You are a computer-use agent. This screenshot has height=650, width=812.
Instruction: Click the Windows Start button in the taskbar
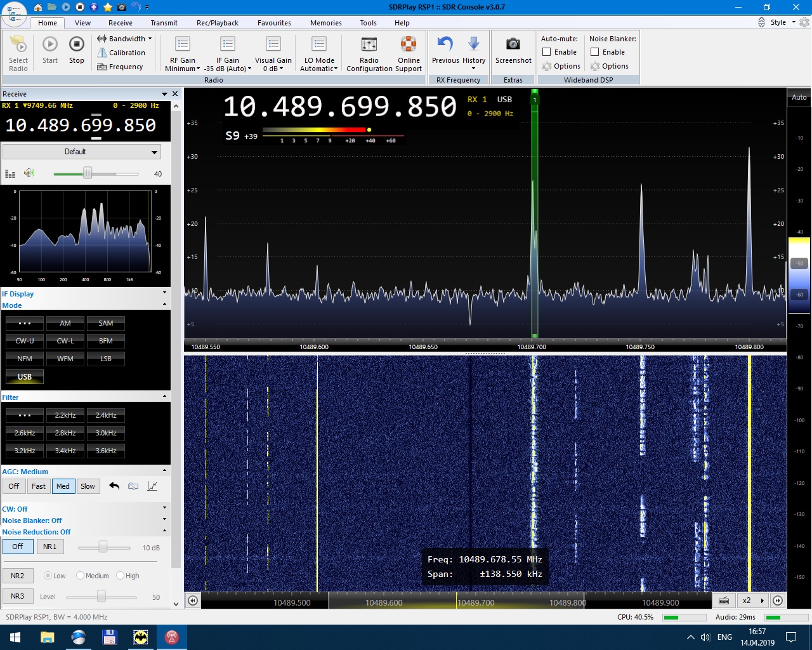click(x=15, y=637)
